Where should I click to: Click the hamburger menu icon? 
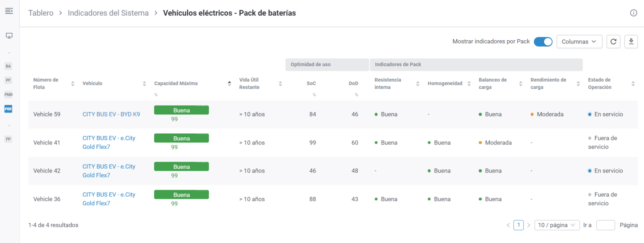coord(9,11)
